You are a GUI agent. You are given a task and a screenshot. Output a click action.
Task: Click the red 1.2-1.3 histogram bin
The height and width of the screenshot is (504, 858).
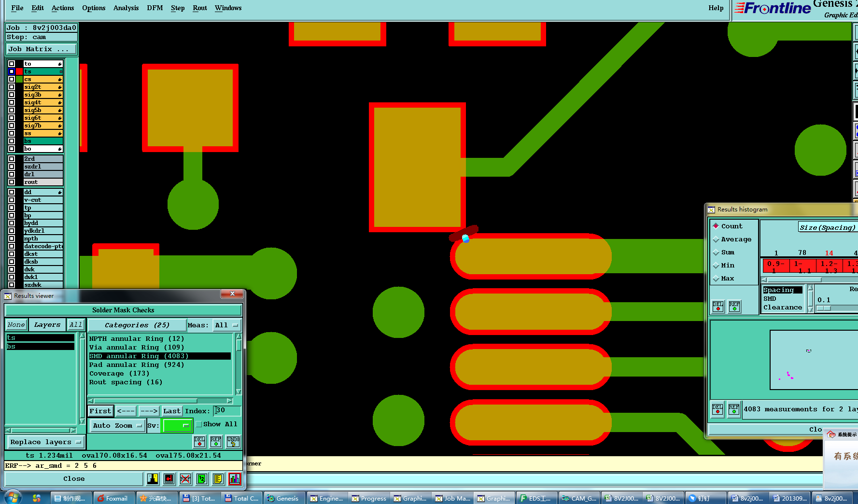coord(829,266)
